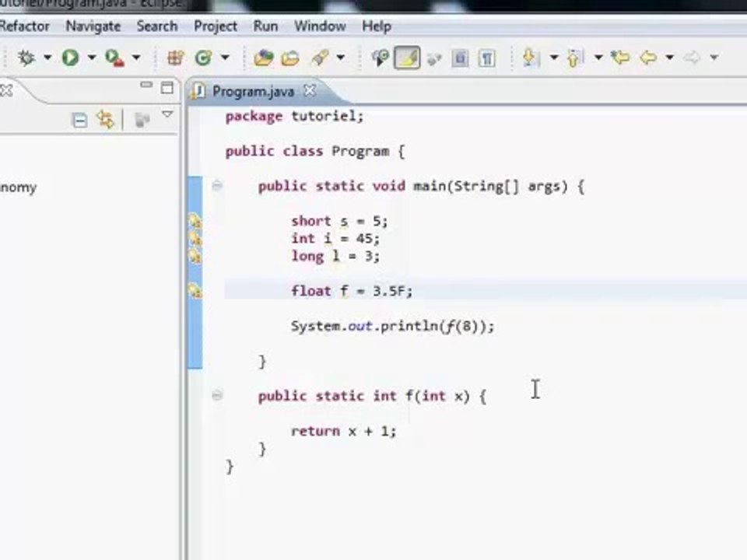Open the Project menu
The width and height of the screenshot is (747, 560).
click(x=216, y=26)
